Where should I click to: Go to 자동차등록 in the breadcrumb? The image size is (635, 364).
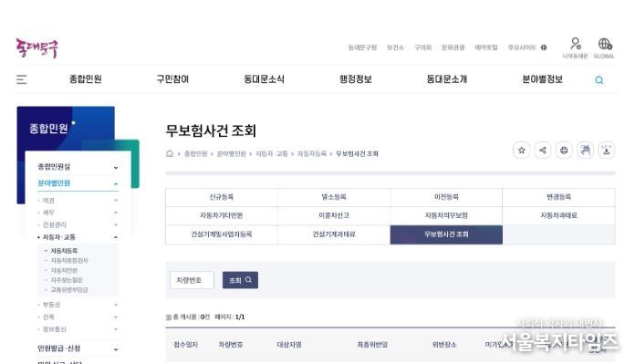(312, 154)
